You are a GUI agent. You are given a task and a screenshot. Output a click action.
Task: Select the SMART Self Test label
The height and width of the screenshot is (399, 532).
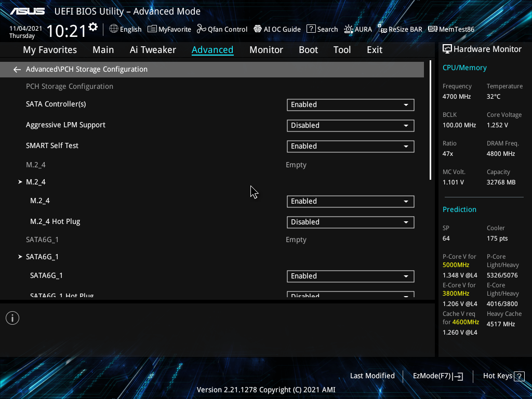tap(52, 145)
